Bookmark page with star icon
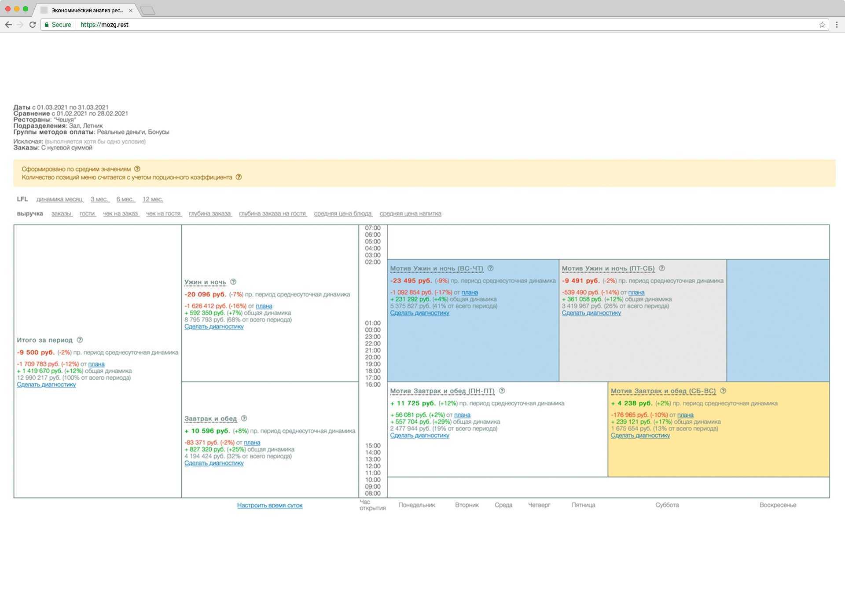The height and width of the screenshot is (616, 845). tap(822, 25)
